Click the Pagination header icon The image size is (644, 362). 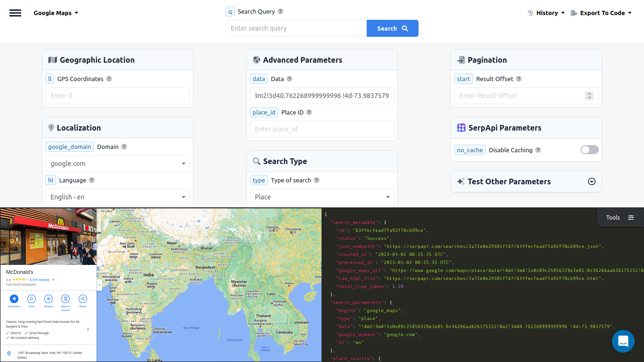pos(461,60)
